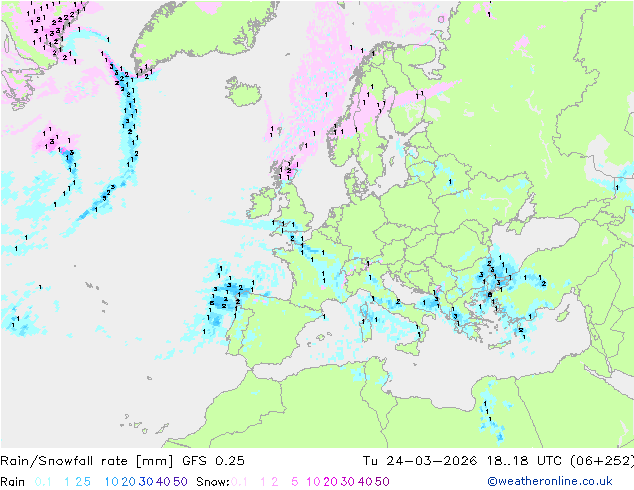Pick the rain legend value 2

coord(78,482)
